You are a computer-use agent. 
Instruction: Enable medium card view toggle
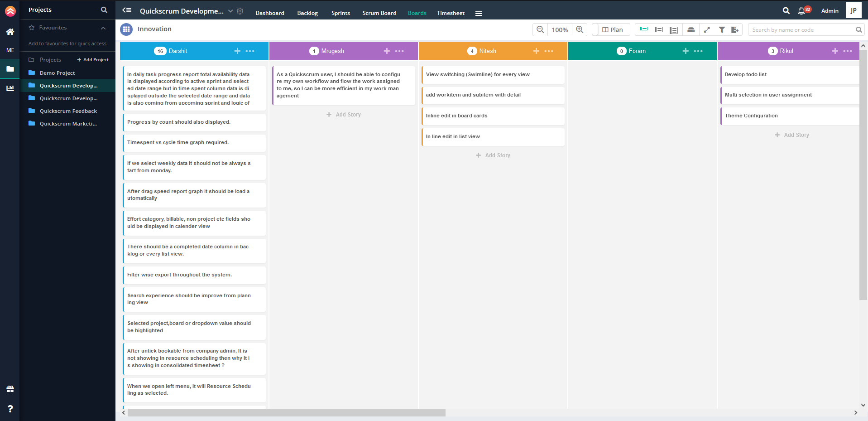[659, 29]
